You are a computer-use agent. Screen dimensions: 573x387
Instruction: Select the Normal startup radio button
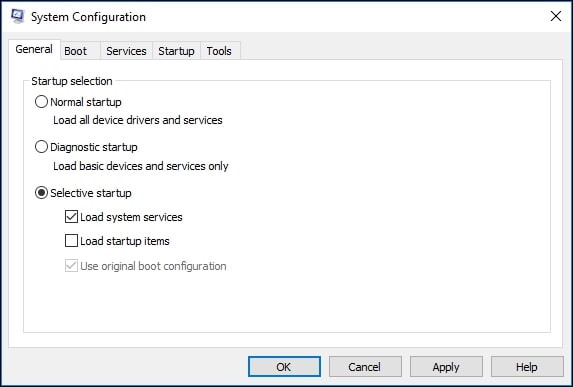pos(41,102)
